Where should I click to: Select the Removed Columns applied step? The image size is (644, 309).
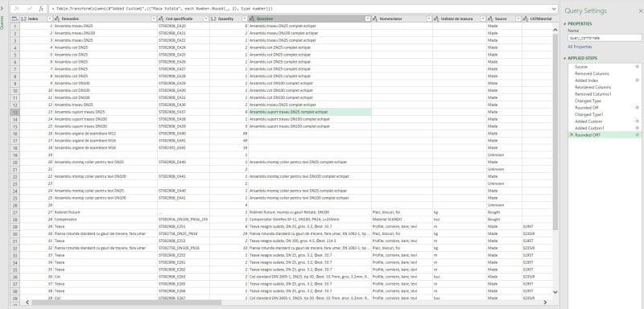point(605,73)
